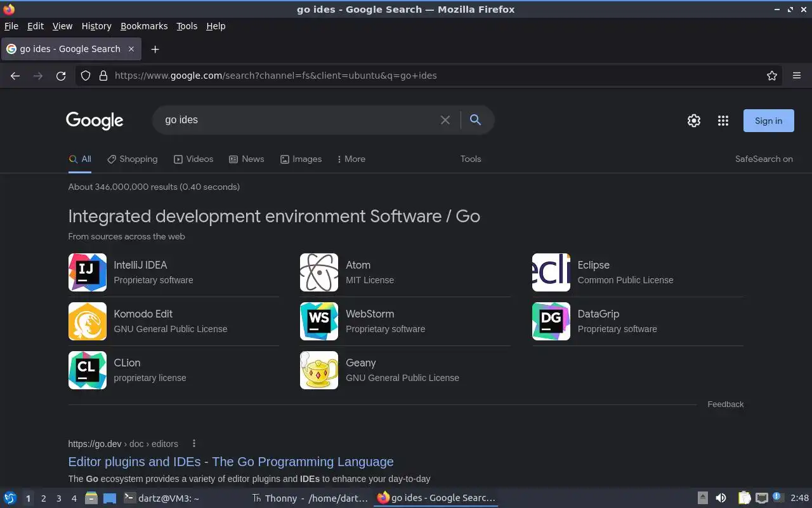The width and height of the screenshot is (812, 508).
Task: Open the Komodo Edit title text
Action: point(143,314)
